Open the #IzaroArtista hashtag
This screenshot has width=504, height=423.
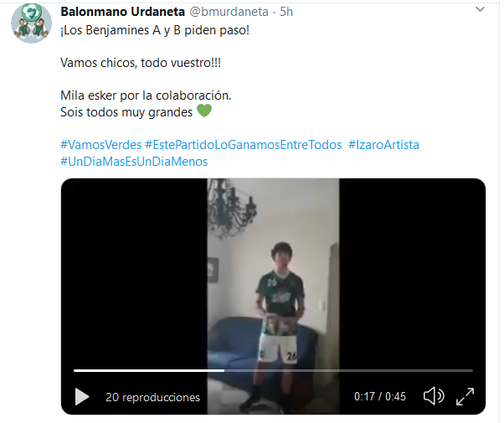tap(383, 145)
